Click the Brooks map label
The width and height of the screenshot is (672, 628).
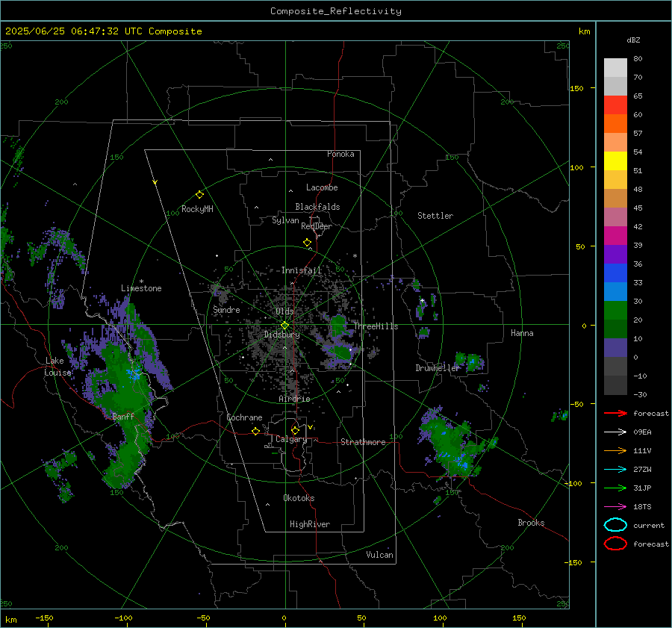coord(531,523)
